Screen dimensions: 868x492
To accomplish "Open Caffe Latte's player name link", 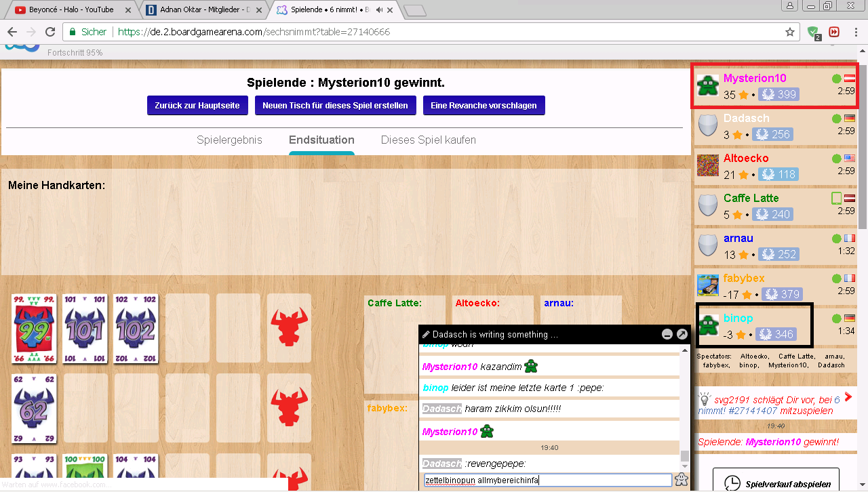I will 751,199.
